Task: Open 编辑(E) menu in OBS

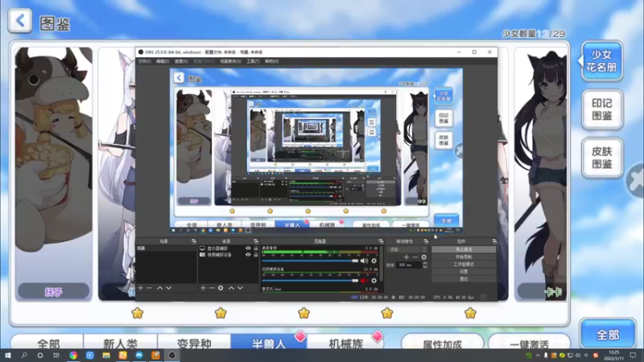Action: coord(163,61)
